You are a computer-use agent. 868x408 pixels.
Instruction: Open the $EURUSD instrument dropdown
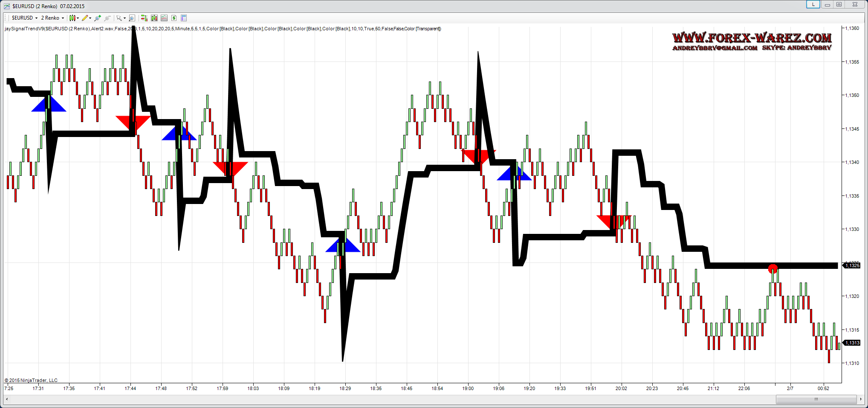click(x=24, y=18)
